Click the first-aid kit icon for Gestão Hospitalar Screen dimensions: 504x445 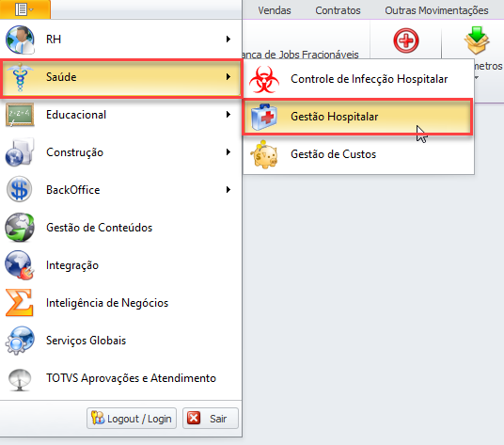(x=264, y=117)
